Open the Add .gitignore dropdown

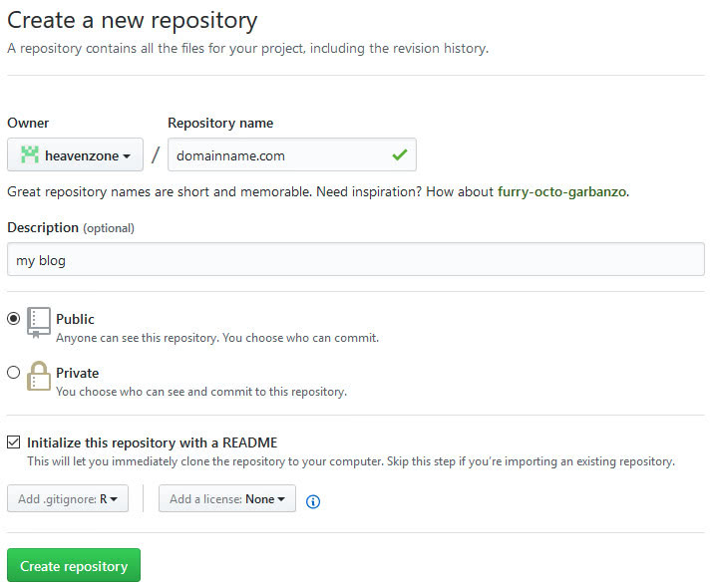[x=68, y=499]
